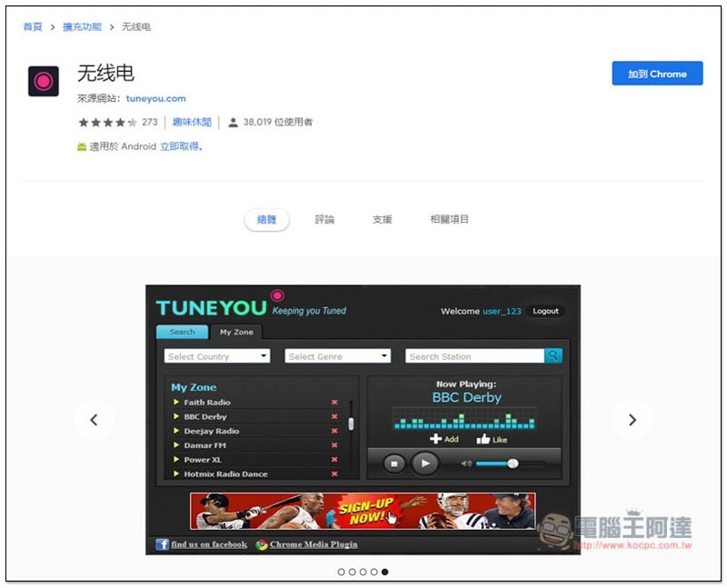Open the Search tab in TuneYou
Viewport: 727px width, 588px height.
point(183,332)
